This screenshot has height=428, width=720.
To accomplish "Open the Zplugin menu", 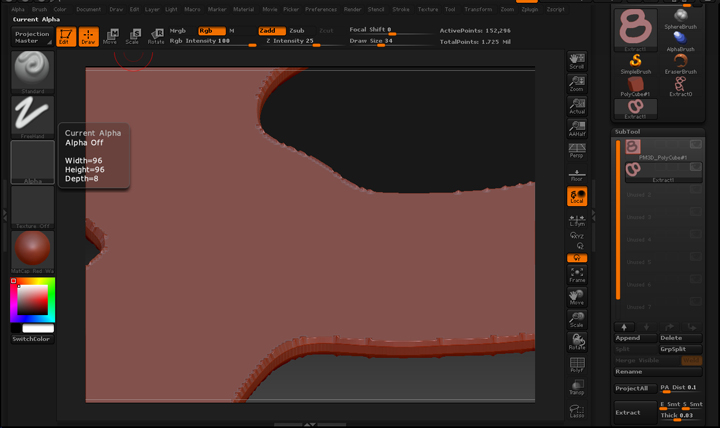I will coord(529,9).
